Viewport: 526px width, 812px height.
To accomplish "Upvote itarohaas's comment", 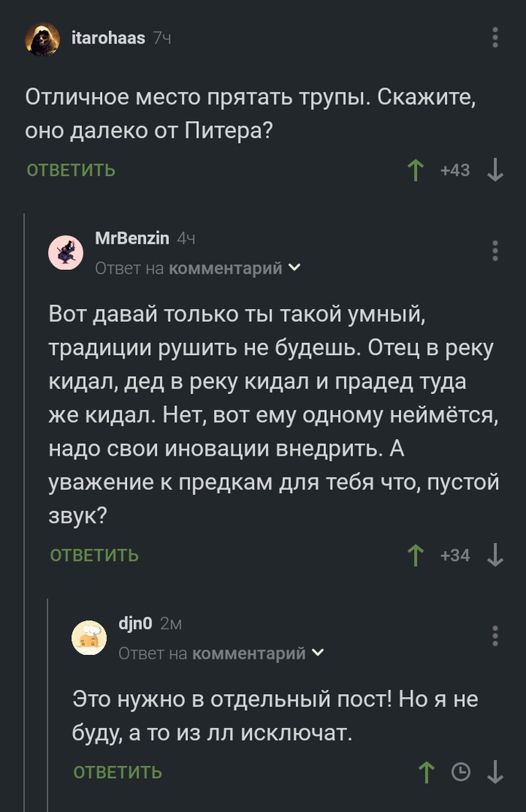I will pos(415,170).
